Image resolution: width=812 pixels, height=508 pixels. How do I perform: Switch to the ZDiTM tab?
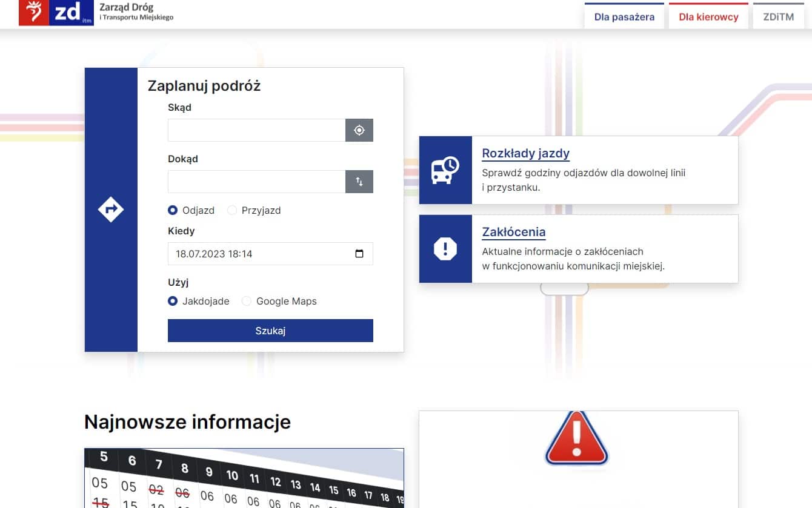(x=778, y=17)
